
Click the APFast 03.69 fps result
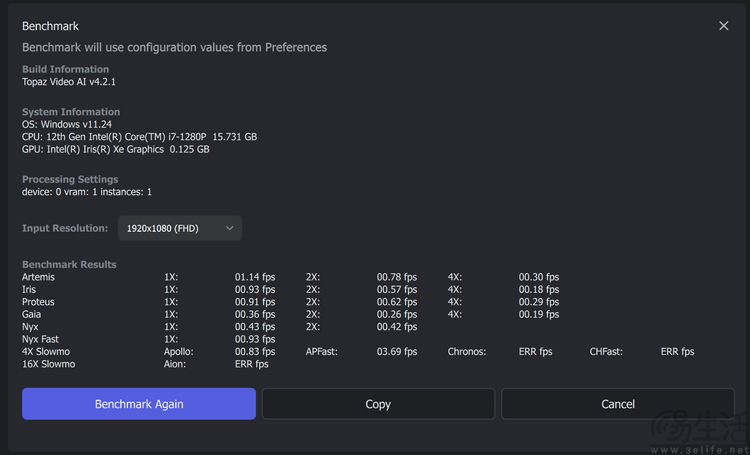(x=397, y=352)
